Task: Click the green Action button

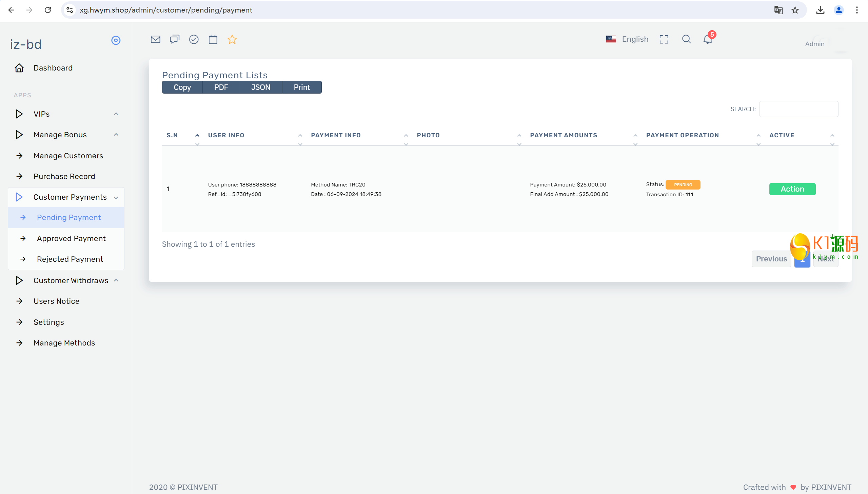Action: 792,189
